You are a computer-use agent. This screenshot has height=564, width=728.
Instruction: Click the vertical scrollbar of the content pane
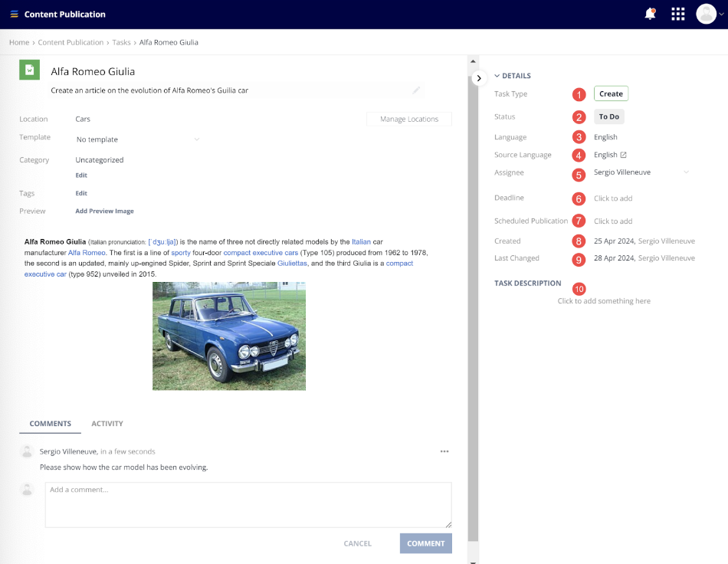click(x=473, y=309)
